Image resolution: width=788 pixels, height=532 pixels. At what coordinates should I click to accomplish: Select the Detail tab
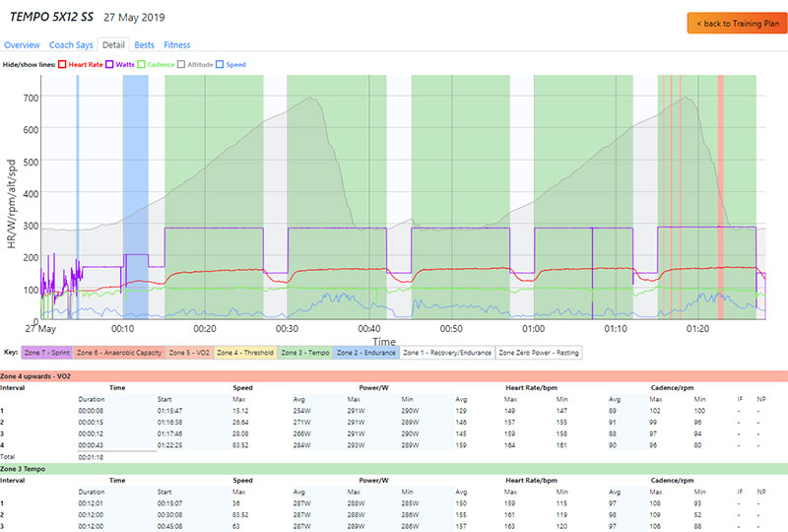[113, 44]
